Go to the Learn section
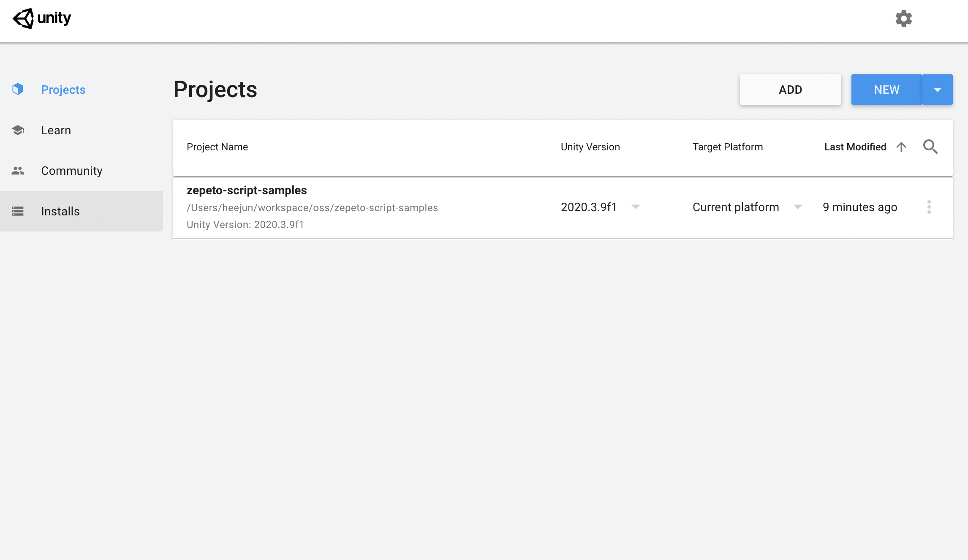 tap(82, 130)
